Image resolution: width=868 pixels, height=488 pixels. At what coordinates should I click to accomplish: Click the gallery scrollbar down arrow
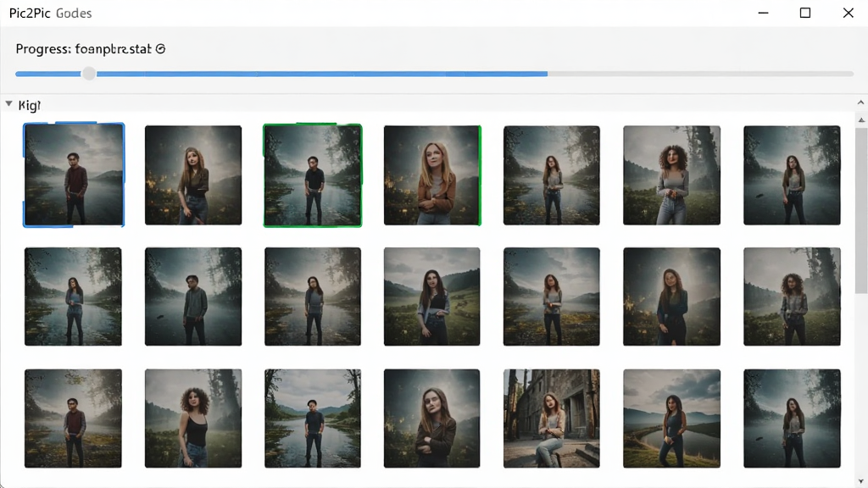click(861, 481)
